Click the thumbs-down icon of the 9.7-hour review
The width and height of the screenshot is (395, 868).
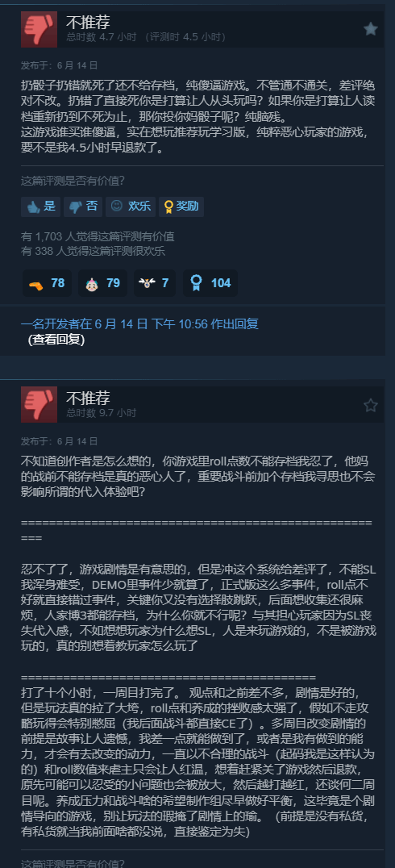(39, 404)
